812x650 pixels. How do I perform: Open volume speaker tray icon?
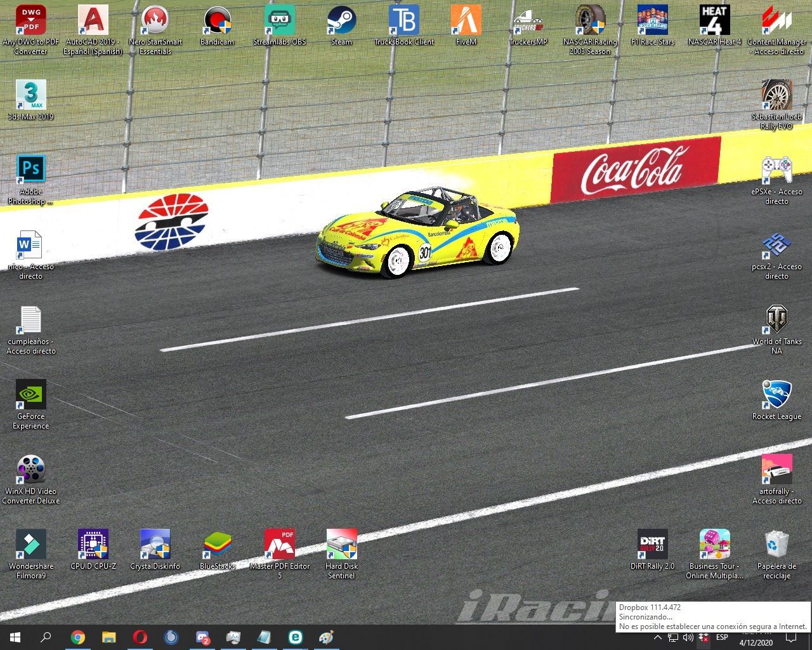pyautogui.click(x=688, y=637)
